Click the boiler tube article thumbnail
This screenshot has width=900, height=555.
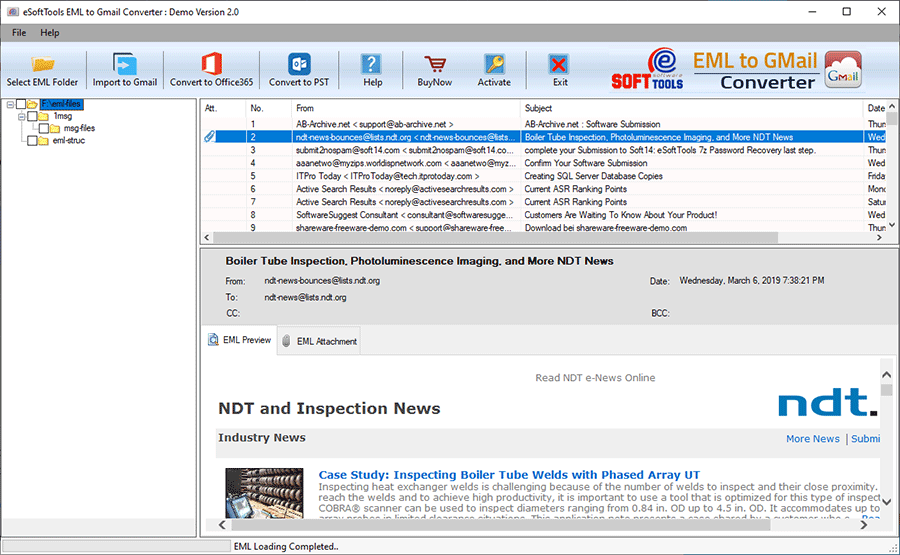(x=264, y=492)
